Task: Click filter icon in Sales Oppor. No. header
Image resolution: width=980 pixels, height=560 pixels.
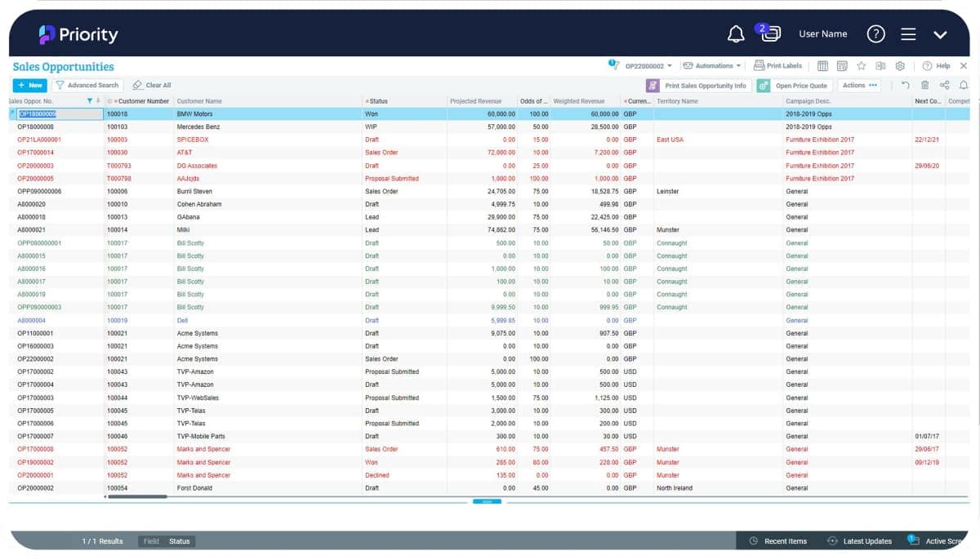Action: (x=90, y=101)
